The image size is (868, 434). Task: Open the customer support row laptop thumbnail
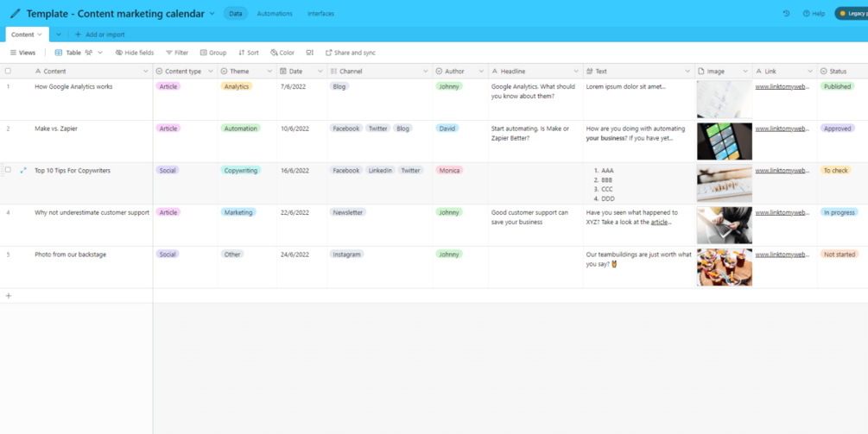pos(724,225)
